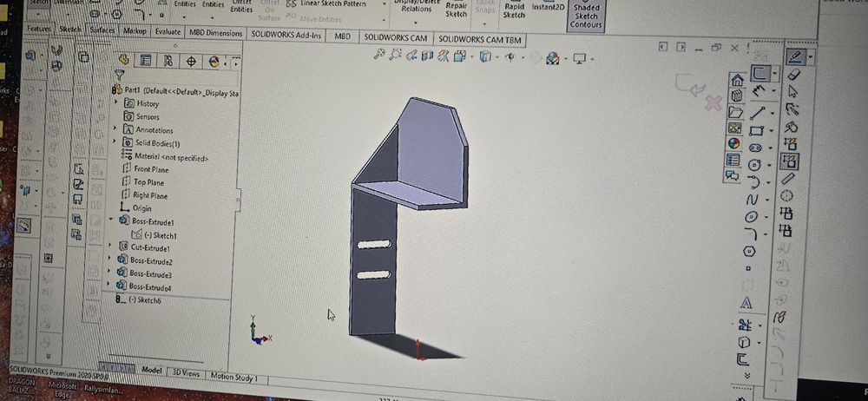This screenshot has width=868, height=401.
Task: Open the DimXpertManager crosshair tab
Action: point(192,61)
